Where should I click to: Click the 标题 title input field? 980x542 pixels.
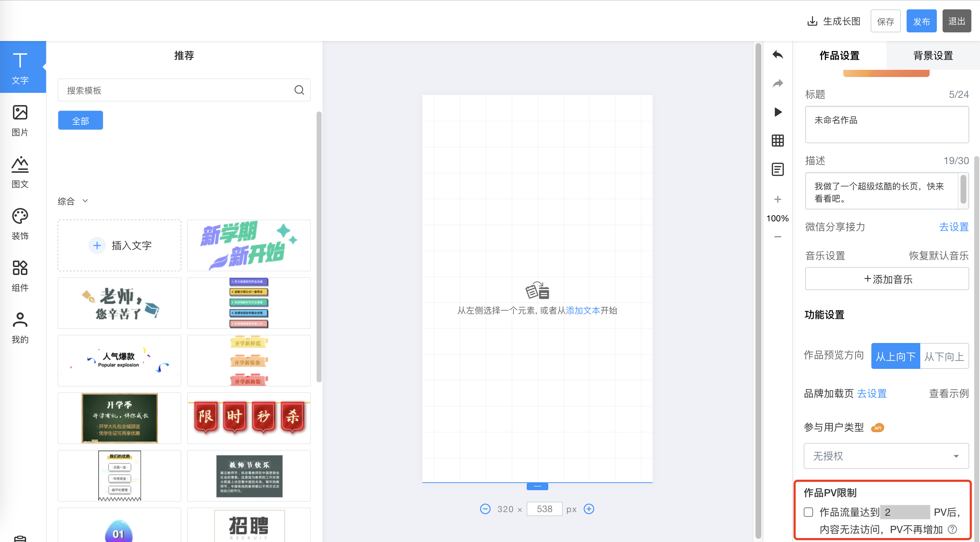[x=887, y=125]
